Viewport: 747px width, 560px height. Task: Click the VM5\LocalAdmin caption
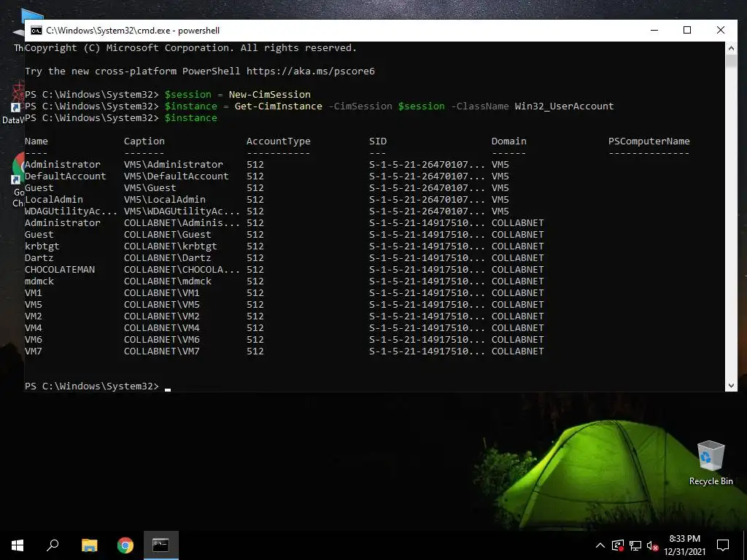[164, 200]
